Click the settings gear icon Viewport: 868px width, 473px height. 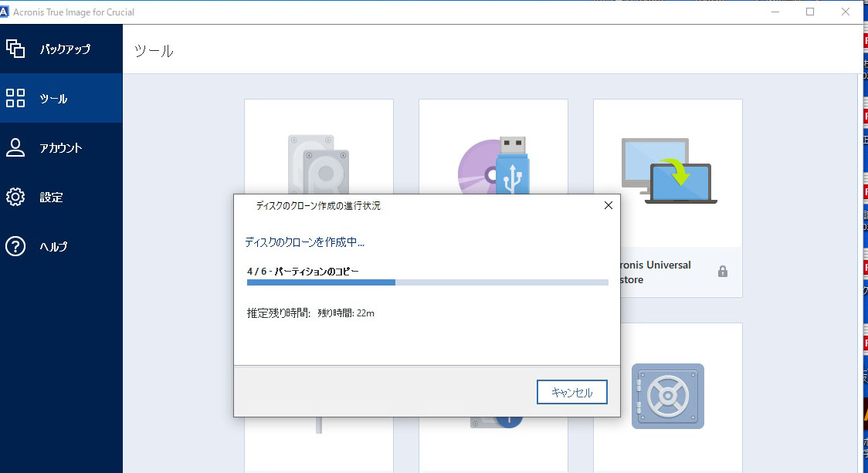coord(15,197)
